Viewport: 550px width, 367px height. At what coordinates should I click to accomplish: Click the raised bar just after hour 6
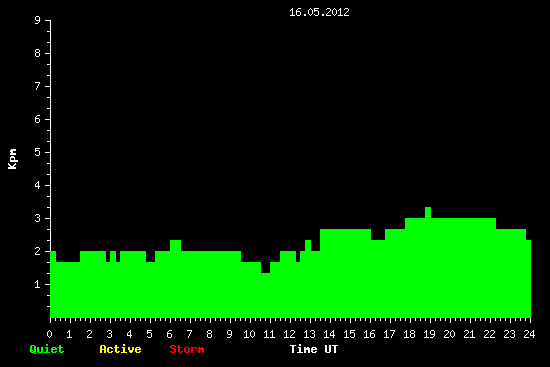click(x=175, y=279)
